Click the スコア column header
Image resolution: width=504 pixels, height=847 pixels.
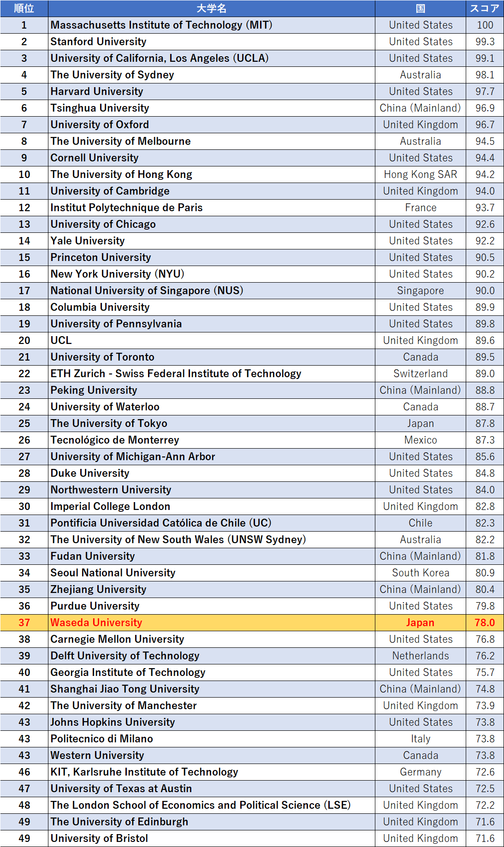coord(485,8)
